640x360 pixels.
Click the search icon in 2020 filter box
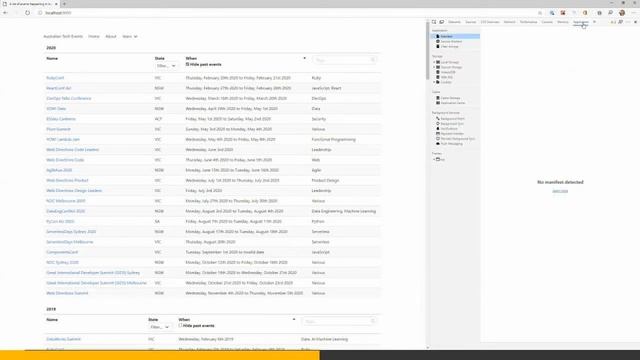[x=372, y=60]
